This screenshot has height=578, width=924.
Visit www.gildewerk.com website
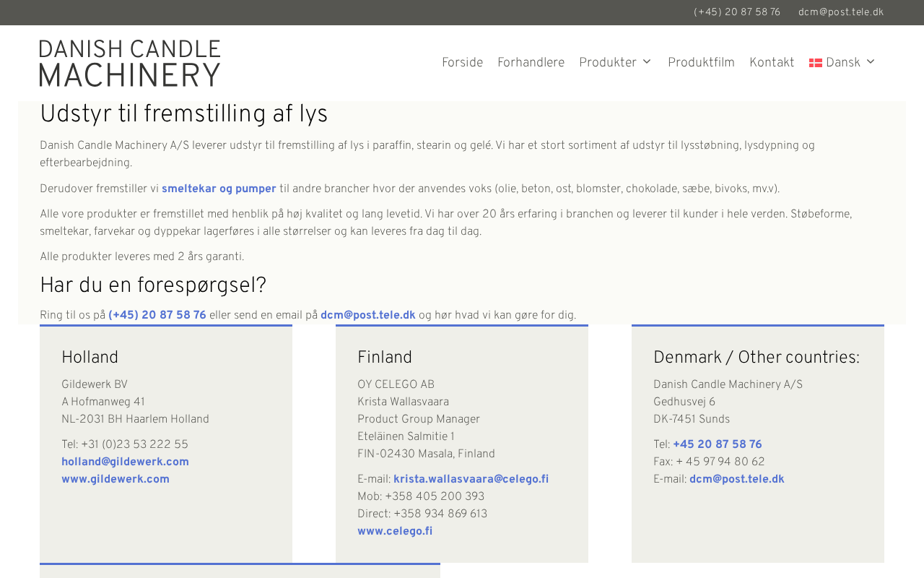point(115,479)
